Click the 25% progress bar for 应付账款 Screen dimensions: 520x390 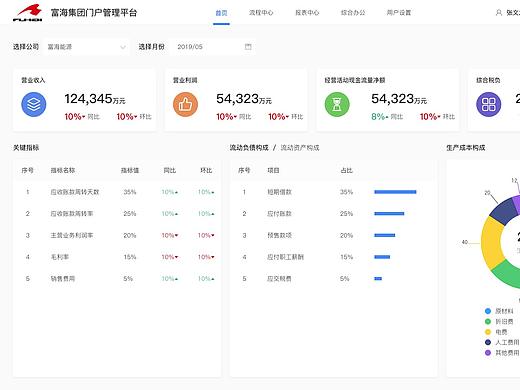389,214
